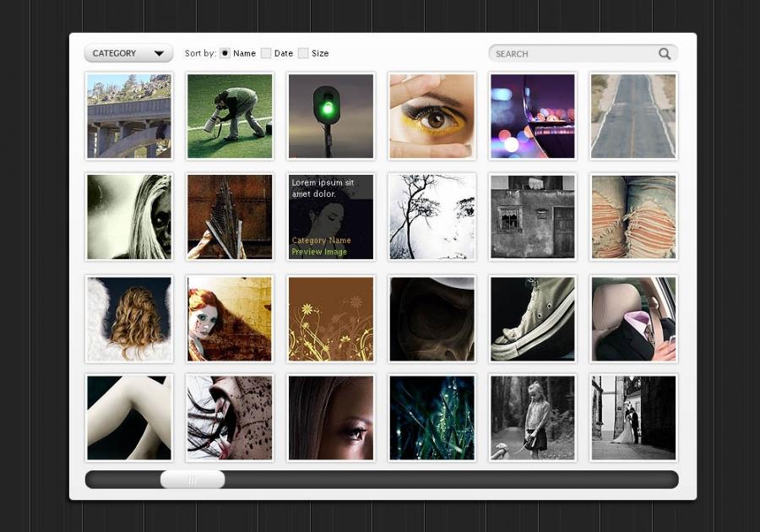Select the sneaker shoe photo

533,319
